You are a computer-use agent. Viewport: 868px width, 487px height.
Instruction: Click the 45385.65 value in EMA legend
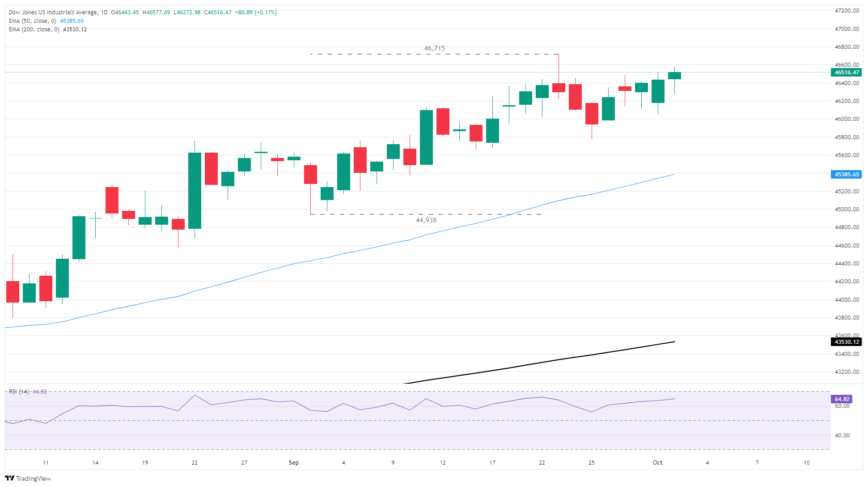[x=72, y=21]
